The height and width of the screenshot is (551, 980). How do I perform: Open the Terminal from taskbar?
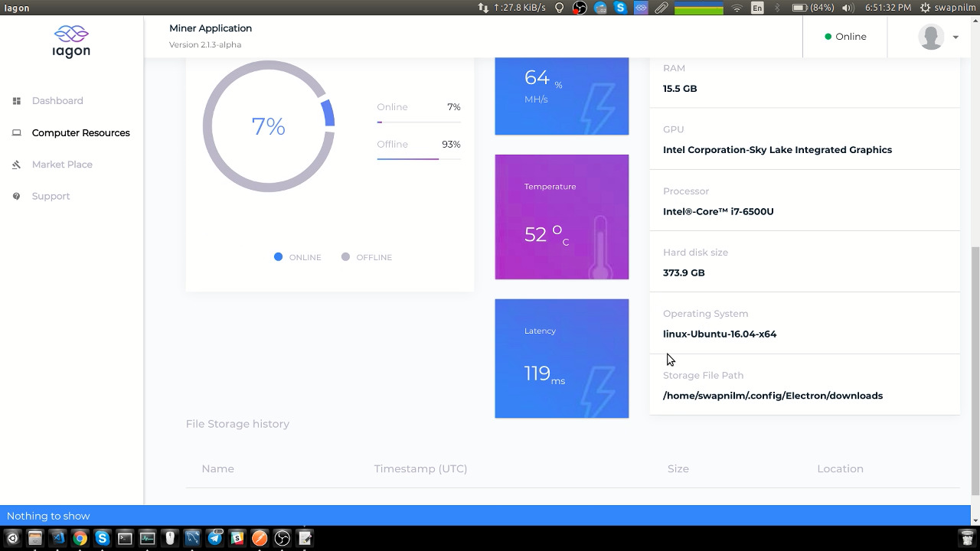(x=125, y=538)
